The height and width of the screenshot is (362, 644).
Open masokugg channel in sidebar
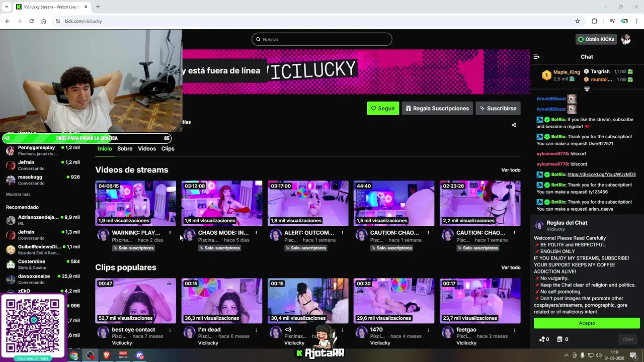(43, 179)
